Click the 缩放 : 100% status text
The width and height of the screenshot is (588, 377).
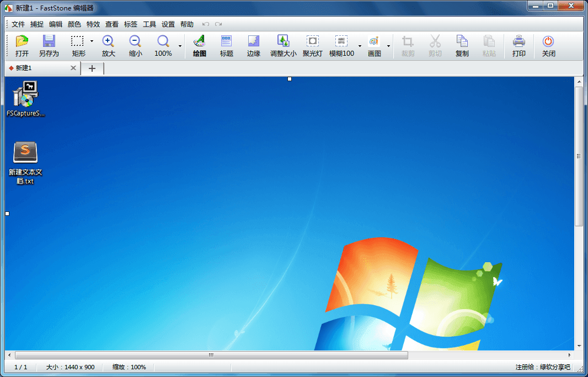coord(130,367)
